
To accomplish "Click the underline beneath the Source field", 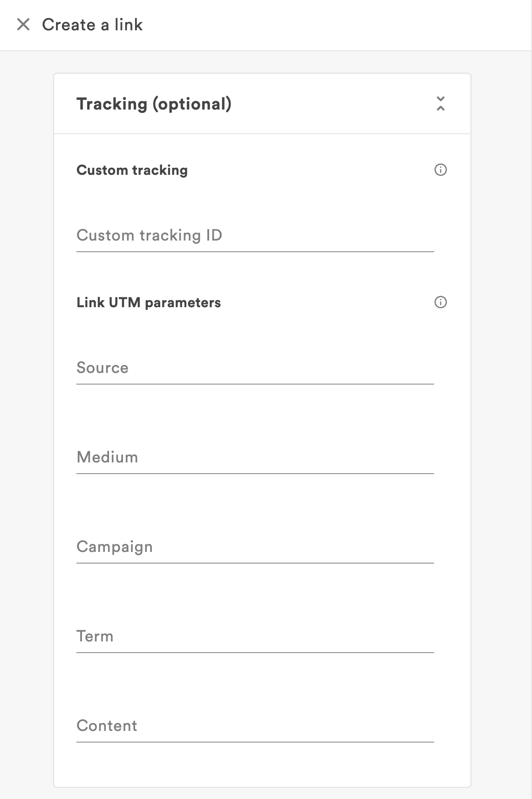I will [x=255, y=384].
